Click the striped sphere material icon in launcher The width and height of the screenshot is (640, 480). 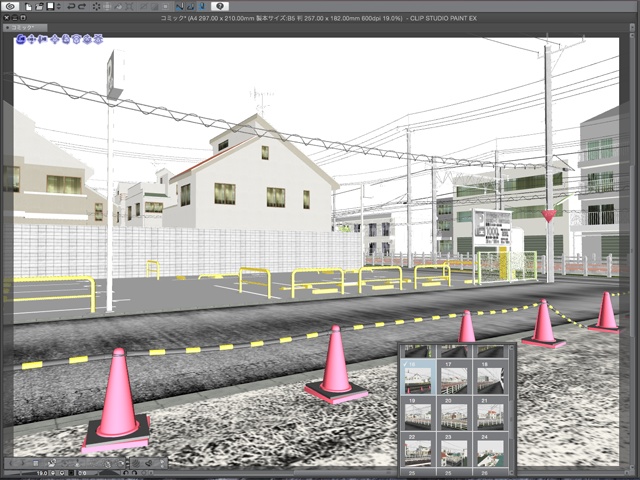[136, 463]
